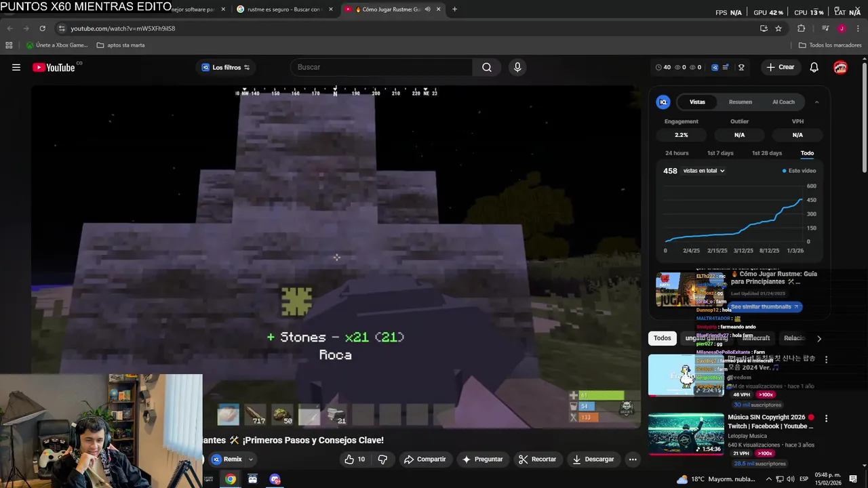Select the Todos filter chip
This screenshot has height=488, width=868.
point(663,338)
